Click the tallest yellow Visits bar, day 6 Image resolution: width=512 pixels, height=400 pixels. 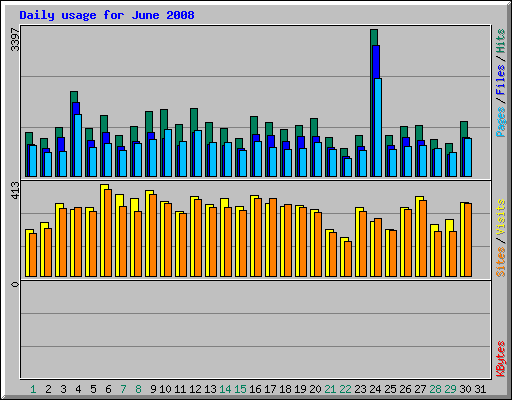[x=104, y=187]
